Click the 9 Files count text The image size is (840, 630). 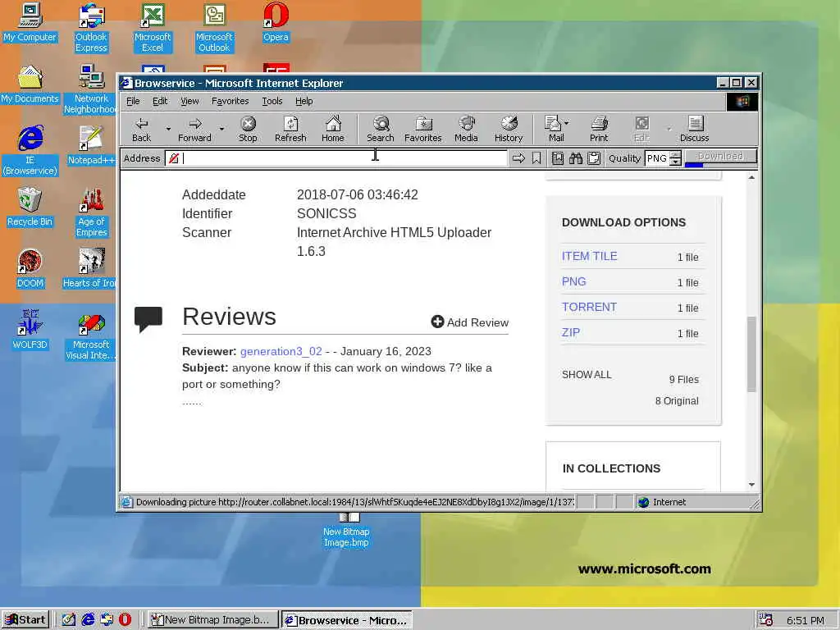[683, 379]
